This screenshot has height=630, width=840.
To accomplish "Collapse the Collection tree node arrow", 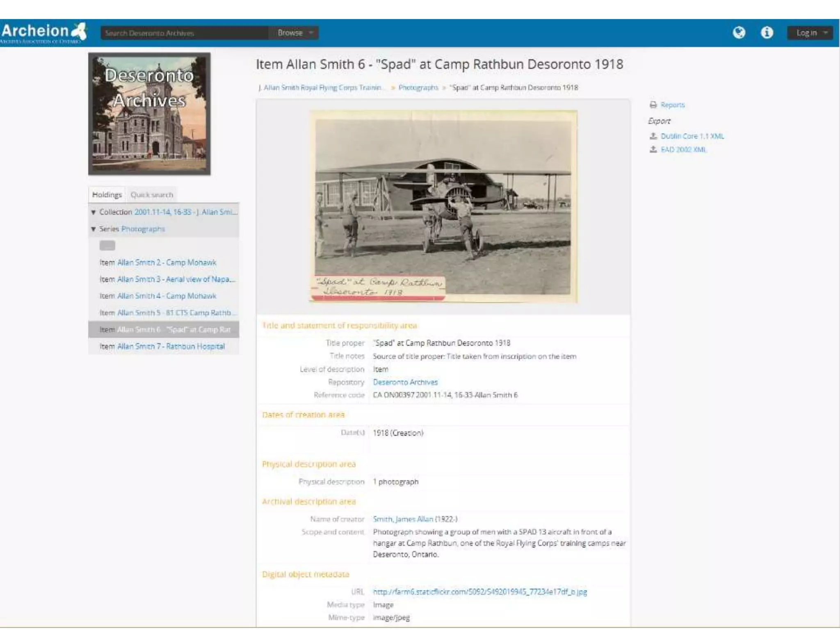I will (x=93, y=212).
